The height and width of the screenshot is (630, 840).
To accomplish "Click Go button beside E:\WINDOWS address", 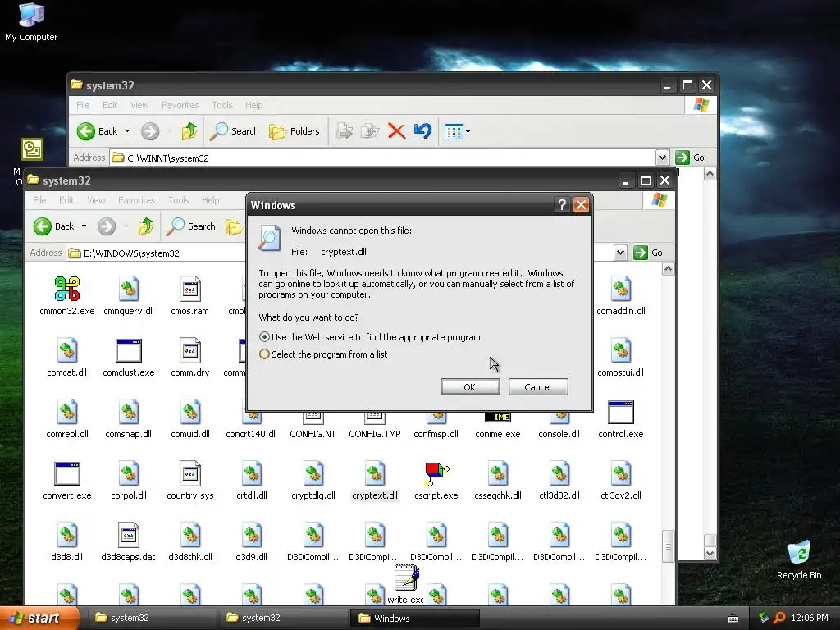I will (648, 253).
